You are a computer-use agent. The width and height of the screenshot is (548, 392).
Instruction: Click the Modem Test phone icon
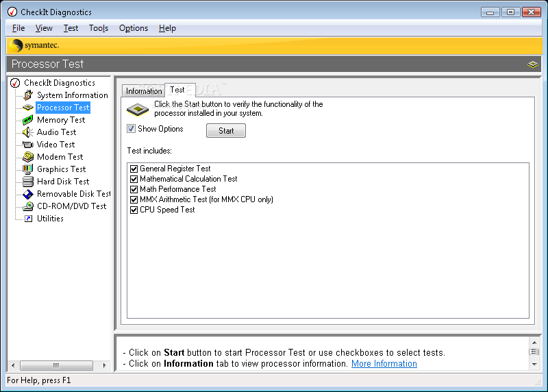click(x=28, y=157)
